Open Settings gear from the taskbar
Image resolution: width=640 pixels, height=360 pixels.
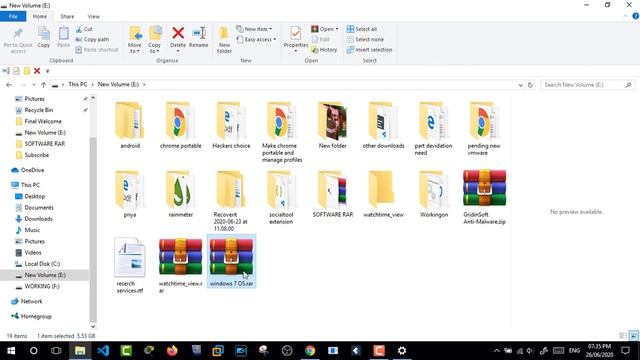point(402,351)
